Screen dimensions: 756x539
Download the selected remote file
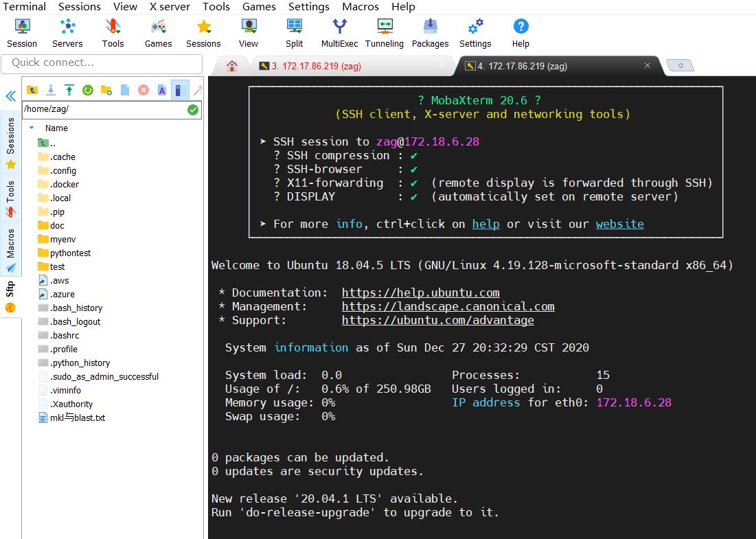point(51,90)
